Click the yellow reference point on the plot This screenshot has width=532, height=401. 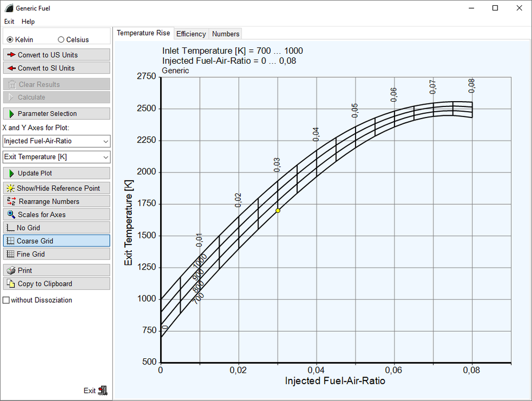pos(278,211)
